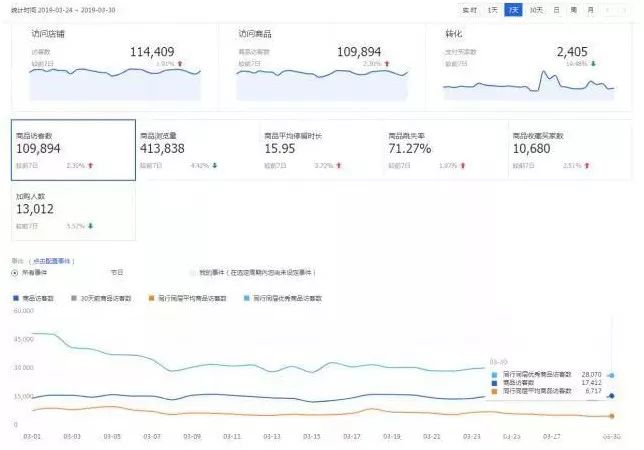
Task: Select the 1天 time range
Action: pyautogui.click(x=492, y=10)
